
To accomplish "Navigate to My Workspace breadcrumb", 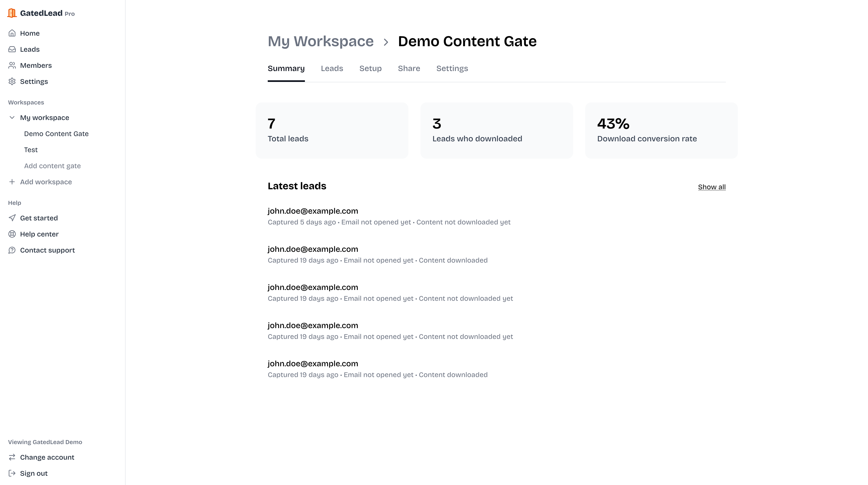I will 320,41.
